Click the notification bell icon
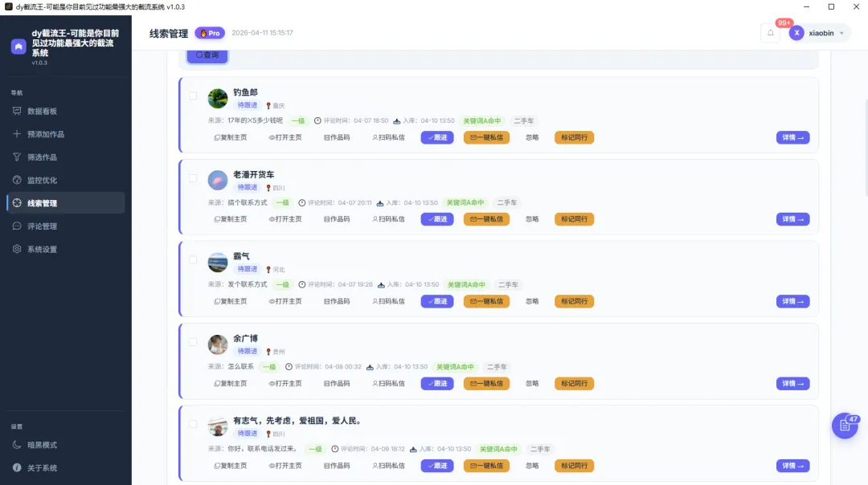 [x=770, y=33]
